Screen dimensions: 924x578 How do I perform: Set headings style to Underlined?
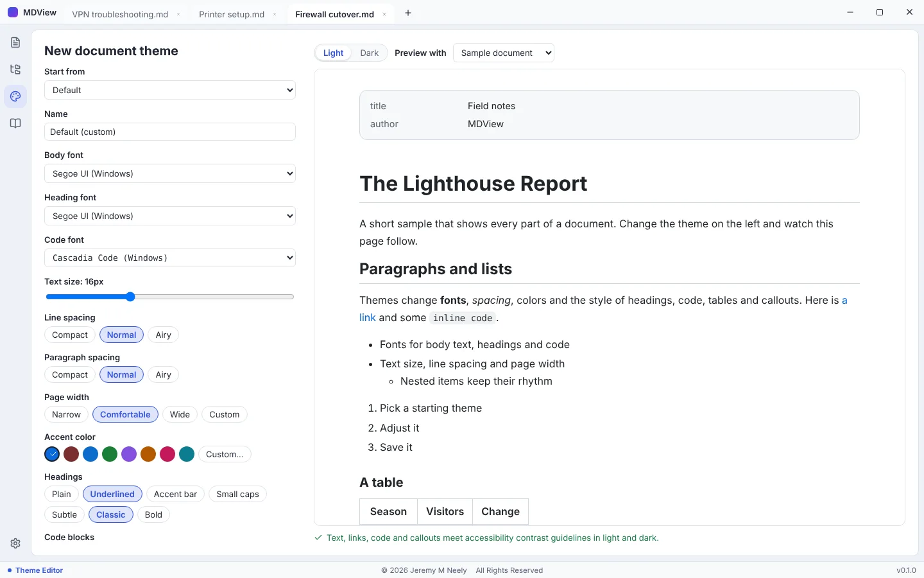(112, 494)
